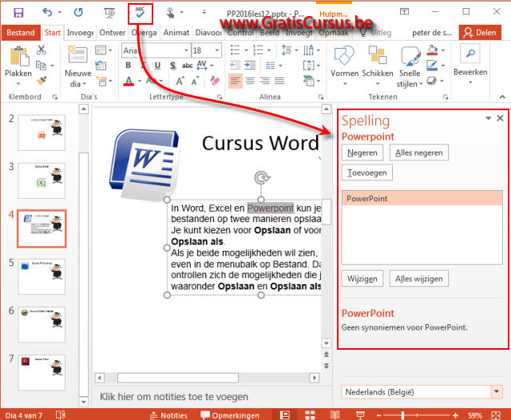The height and width of the screenshot is (420, 511).
Task: Switch to the Invoegen tab
Action: coord(80,33)
